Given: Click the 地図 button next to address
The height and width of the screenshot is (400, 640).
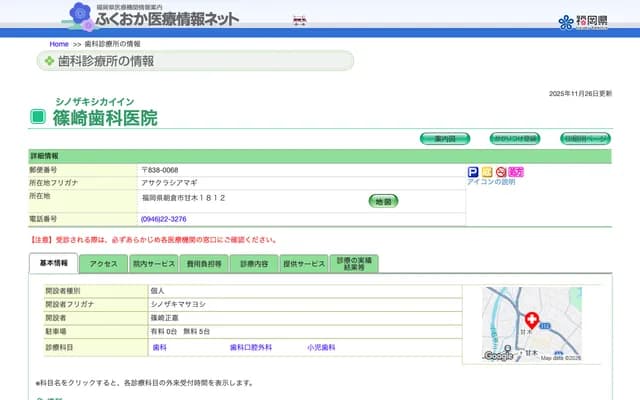Looking at the screenshot, I should (384, 201).
